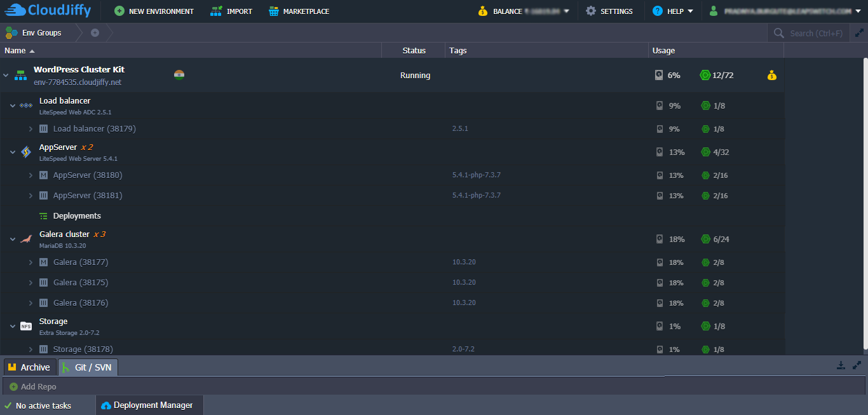The width and height of the screenshot is (868, 415).
Task: Click Add Repo
Action: (33, 386)
